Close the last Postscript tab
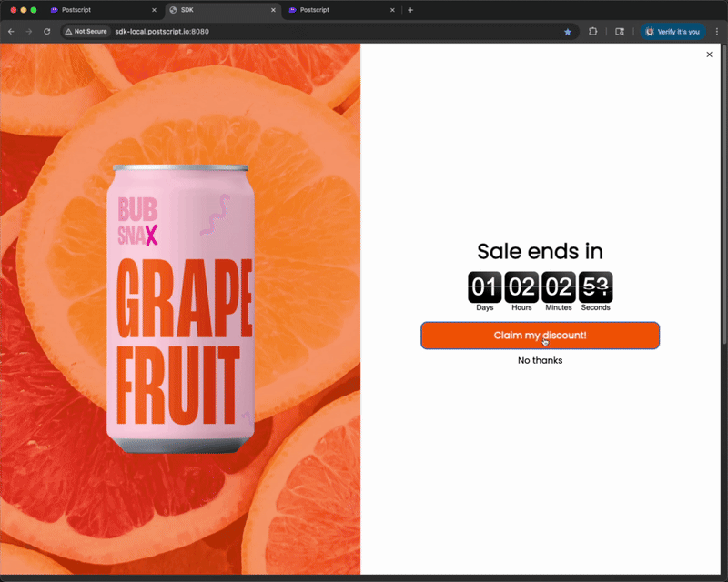The height and width of the screenshot is (582, 728). [392, 10]
